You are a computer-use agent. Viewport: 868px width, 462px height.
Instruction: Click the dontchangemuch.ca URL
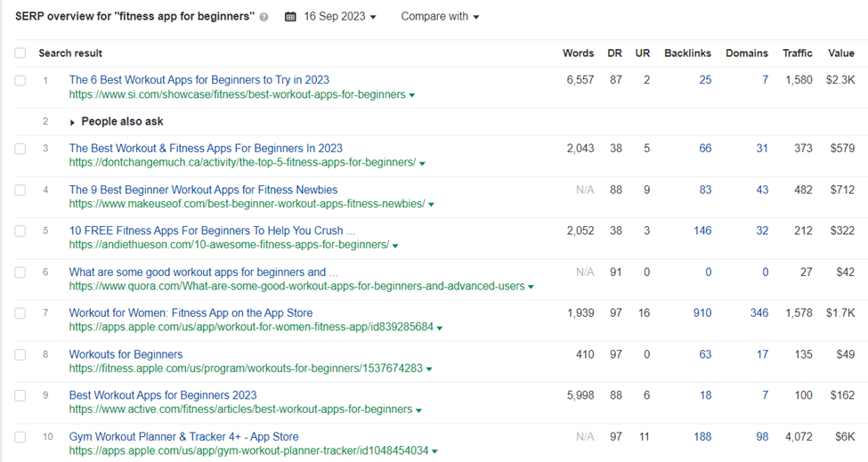point(242,163)
